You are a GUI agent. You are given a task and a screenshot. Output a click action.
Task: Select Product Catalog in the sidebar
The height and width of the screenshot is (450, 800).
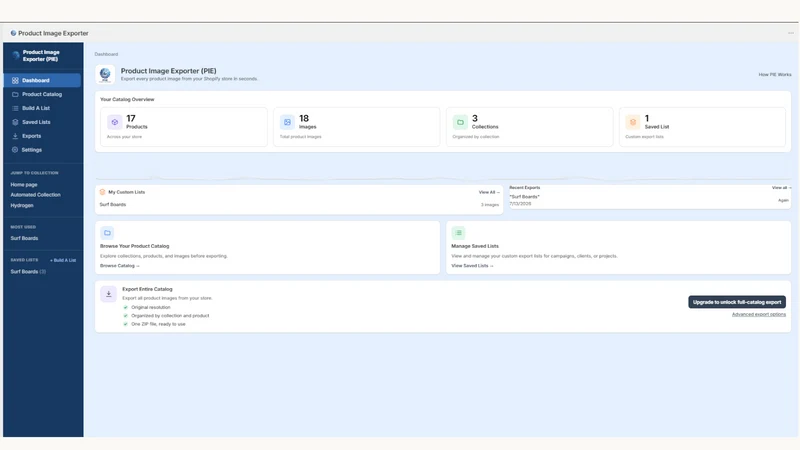click(42, 94)
